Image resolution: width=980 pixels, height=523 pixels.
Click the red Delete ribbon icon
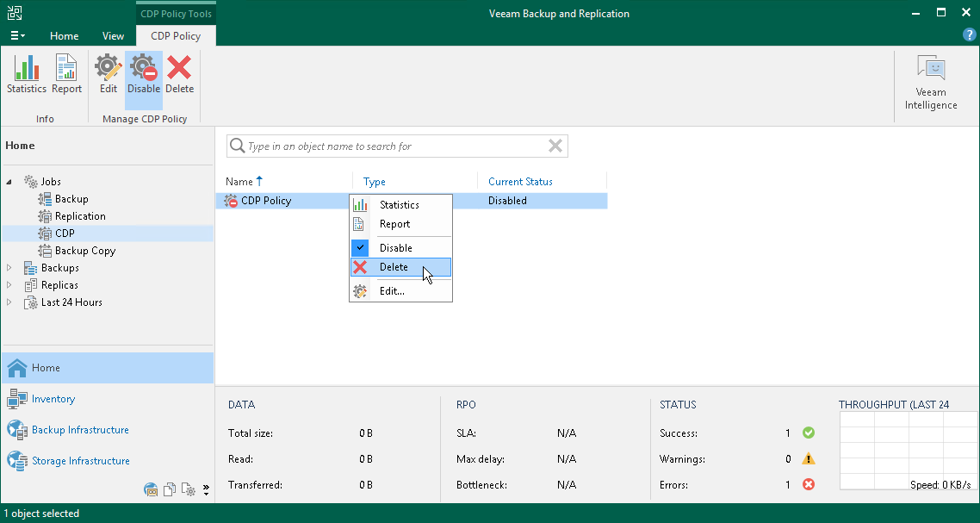click(x=179, y=74)
